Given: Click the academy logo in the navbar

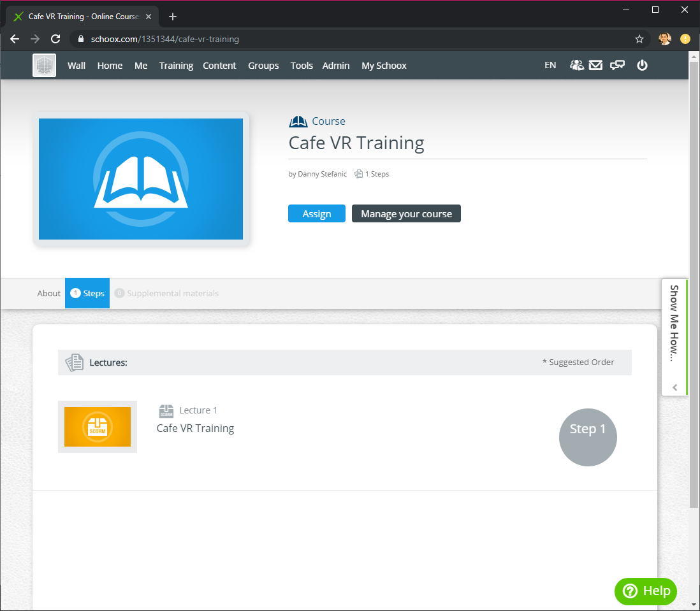Looking at the screenshot, I should tap(44, 66).
